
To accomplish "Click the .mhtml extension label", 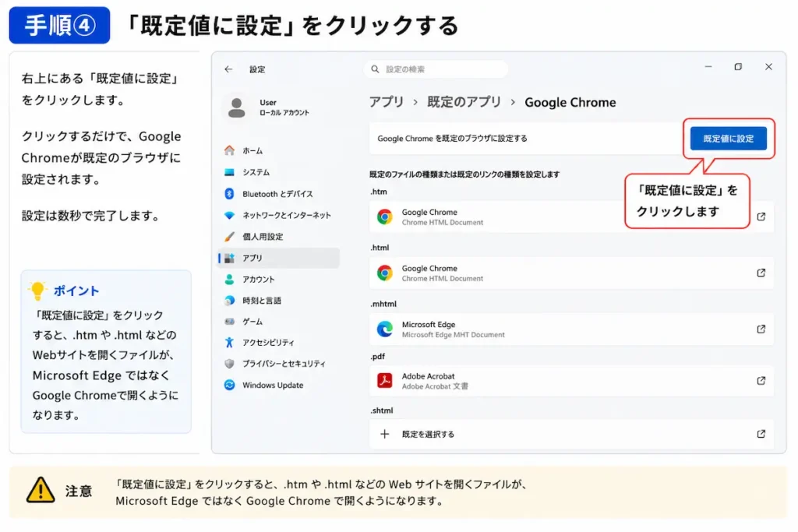I will coord(383,304).
